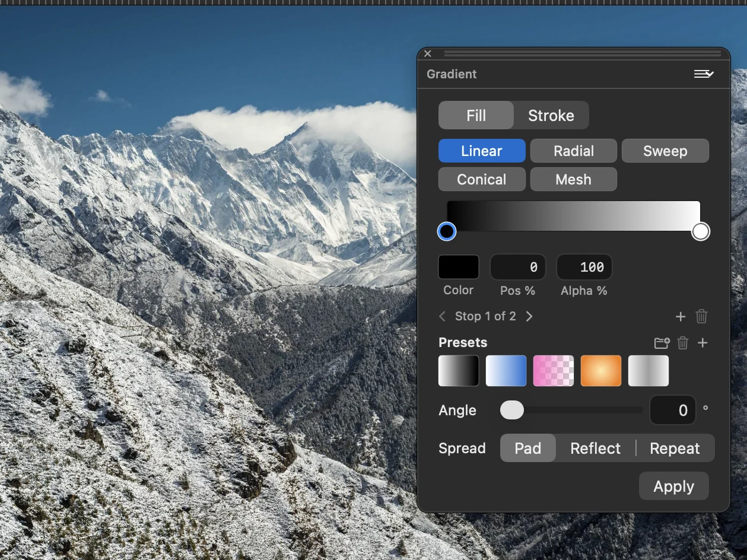Click the Pos % input field
747x560 pixels.
pyautogui.click(x=518, y=267)
